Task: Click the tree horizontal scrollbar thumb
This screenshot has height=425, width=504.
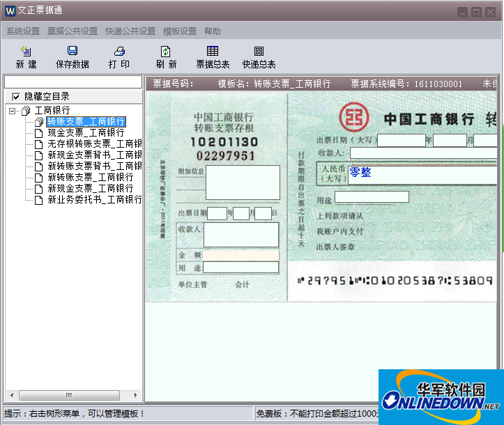Action: tap(69, 395)
